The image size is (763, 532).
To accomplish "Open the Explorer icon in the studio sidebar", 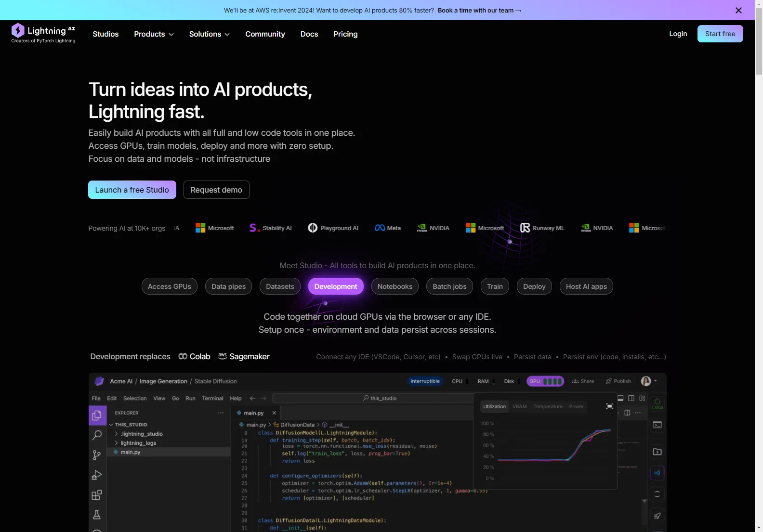I will (97, 415).
